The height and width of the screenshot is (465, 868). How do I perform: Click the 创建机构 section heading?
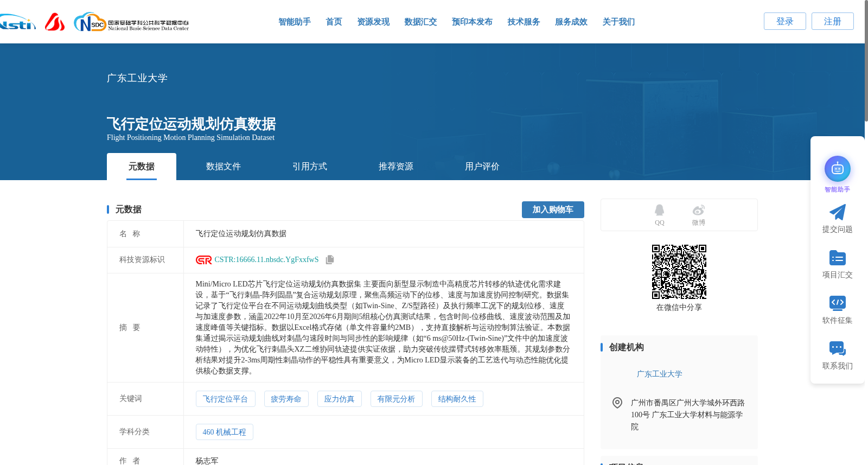point(626,347)
